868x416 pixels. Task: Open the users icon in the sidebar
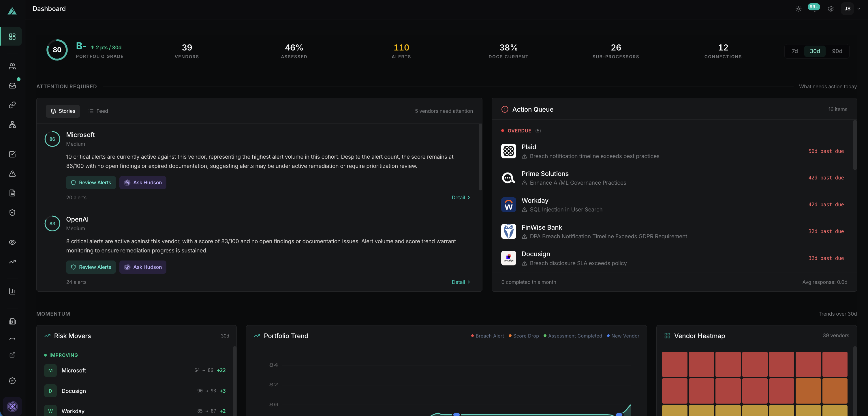(x=12, y=66)
